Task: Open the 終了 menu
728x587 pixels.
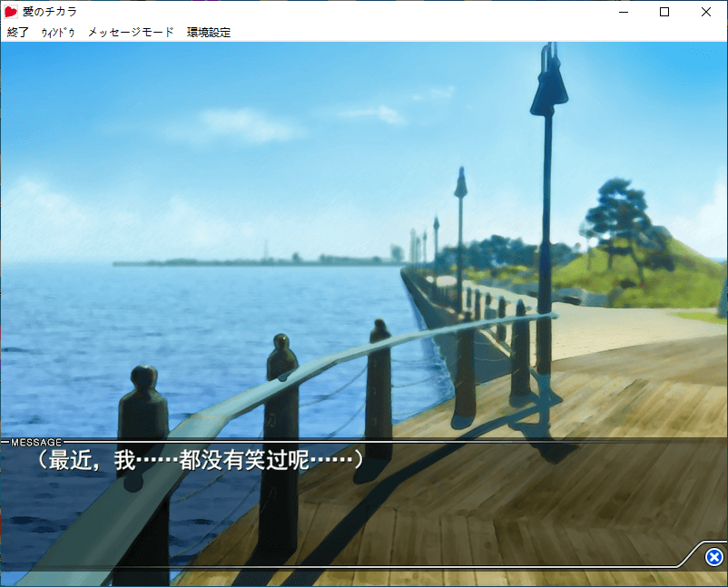Action: click(18, 32)
